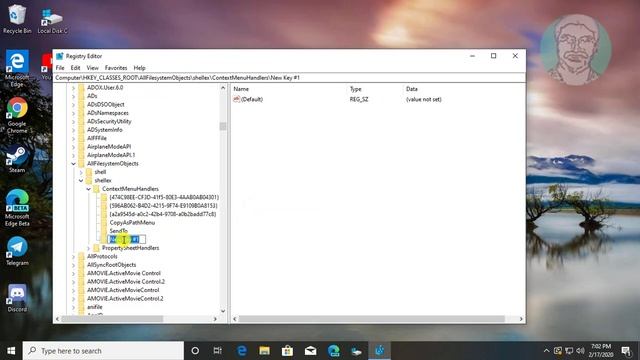The width and height of the screenshot is (640, 360).
Task: Launch Microsoft Edge from the desktop
Action: (17, 68)
